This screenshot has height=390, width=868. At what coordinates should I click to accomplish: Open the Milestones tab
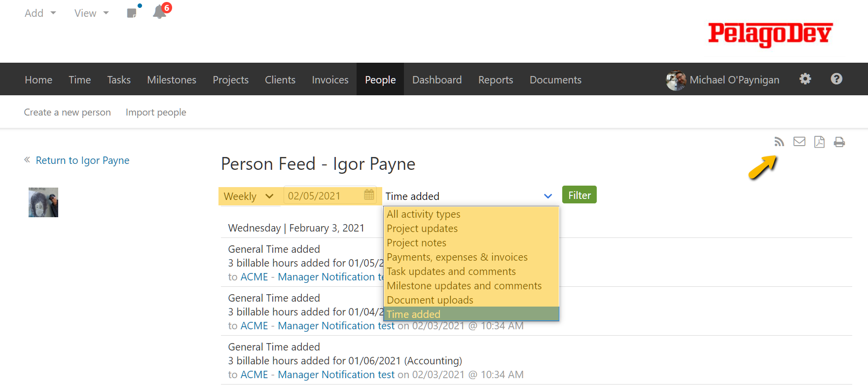click(172, 79)
